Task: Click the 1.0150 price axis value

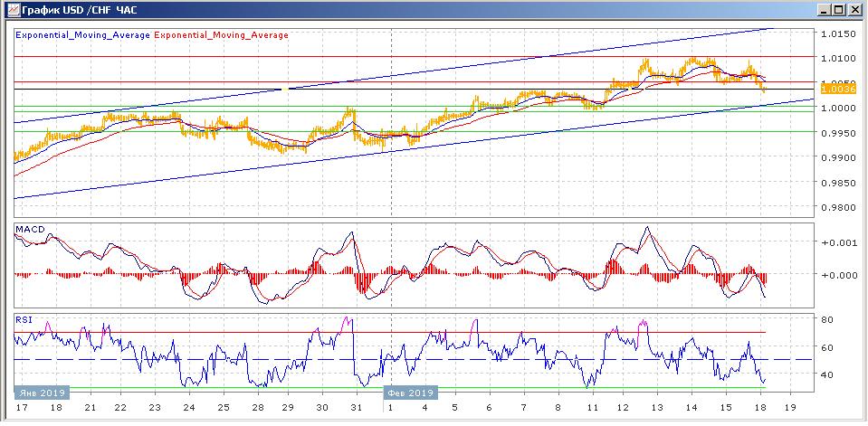Action: [838, 33]
